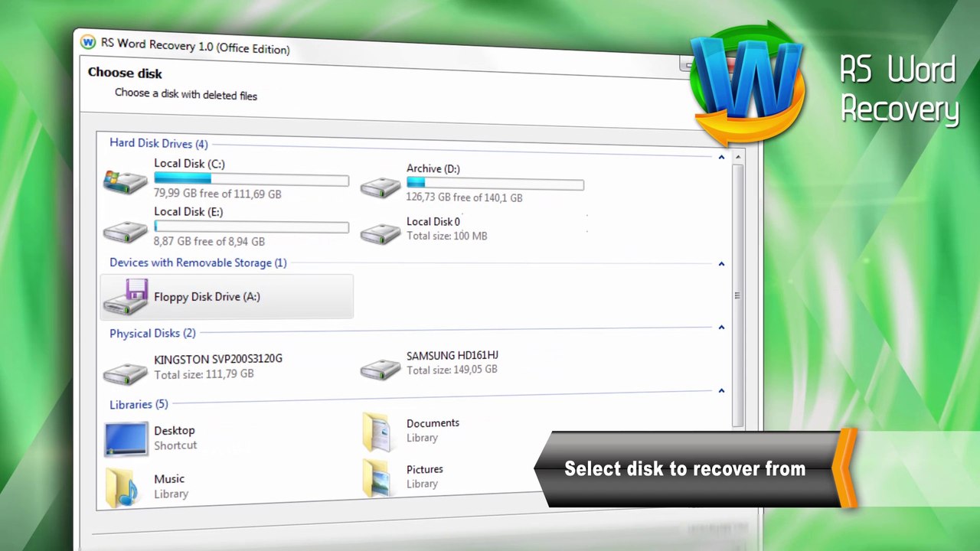980x551 pixels.
Task: Select the 'Desktop' library label
Action: 175,431
